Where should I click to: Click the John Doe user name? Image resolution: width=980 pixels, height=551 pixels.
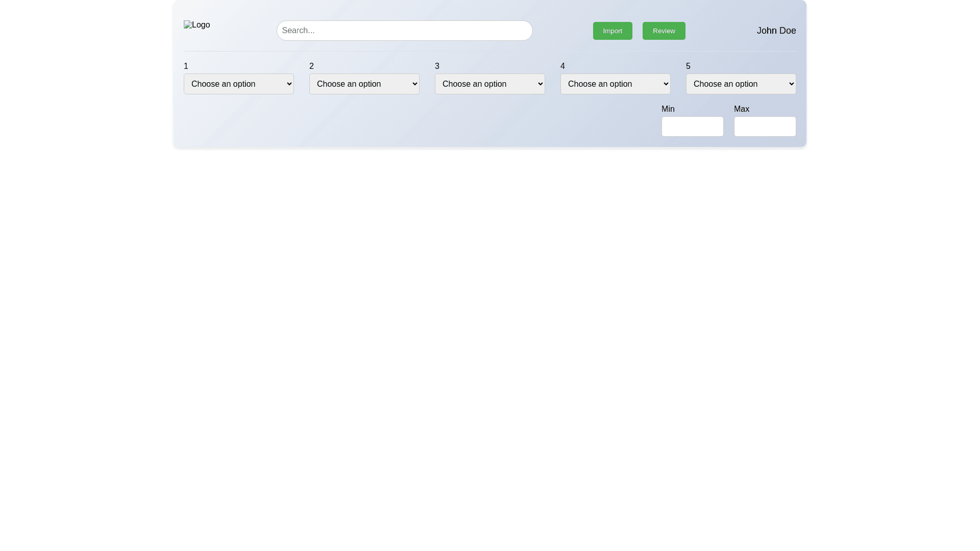776,31
